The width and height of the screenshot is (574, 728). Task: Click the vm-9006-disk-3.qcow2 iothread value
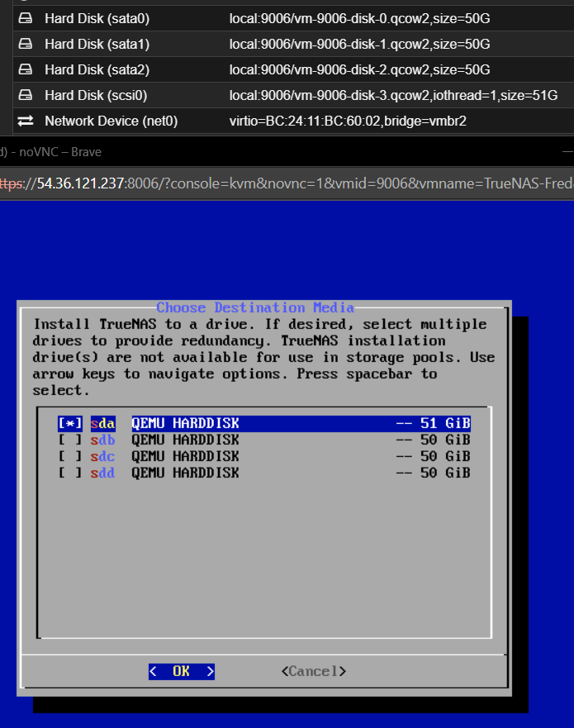coord(393,95)
